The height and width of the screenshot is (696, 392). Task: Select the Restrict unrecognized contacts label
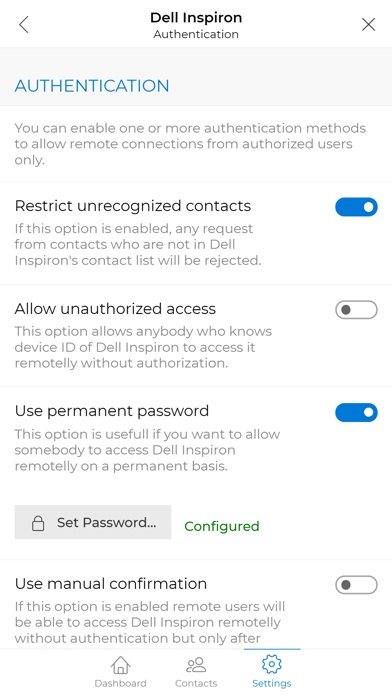coord(133,206)
